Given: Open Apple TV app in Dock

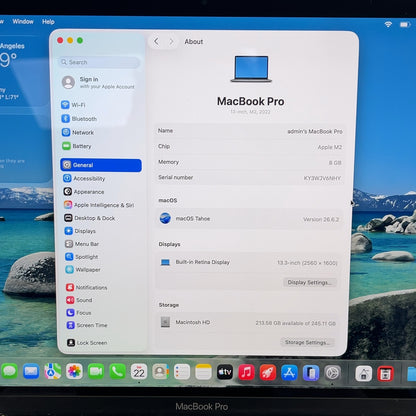Looking at the screenshot, I should (x=225, y=372).
